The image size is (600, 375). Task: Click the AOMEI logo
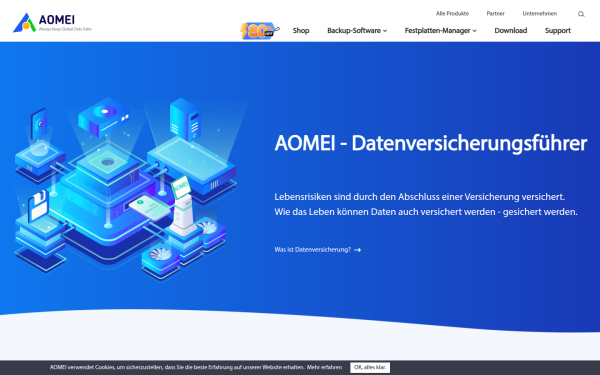click(x=52, y=23)
